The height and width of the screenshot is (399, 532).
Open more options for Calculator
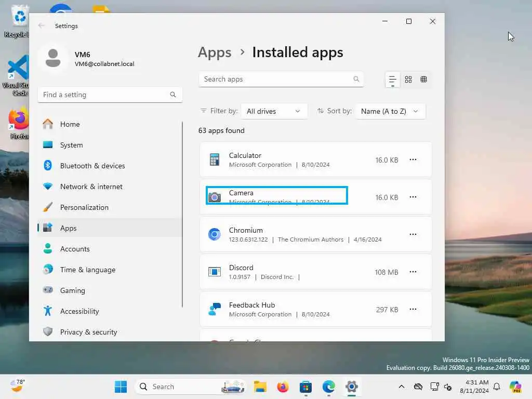(x=413, y=160)
